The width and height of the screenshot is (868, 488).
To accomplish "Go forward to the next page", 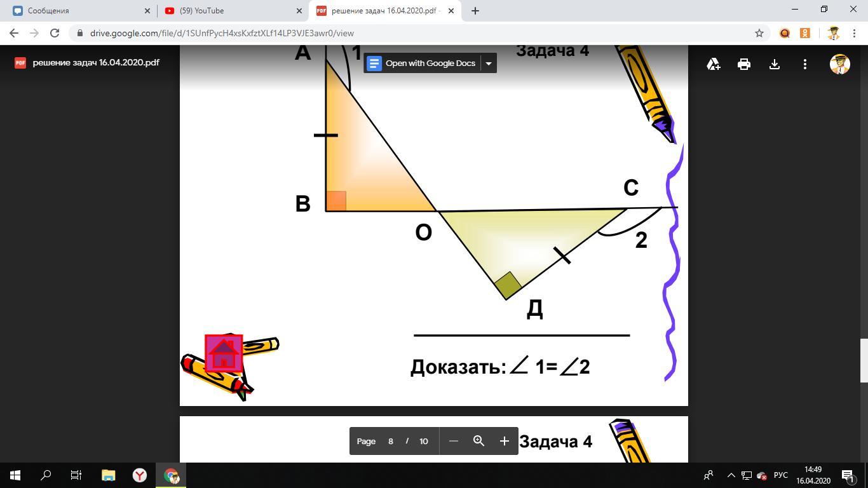I will 34,33.
